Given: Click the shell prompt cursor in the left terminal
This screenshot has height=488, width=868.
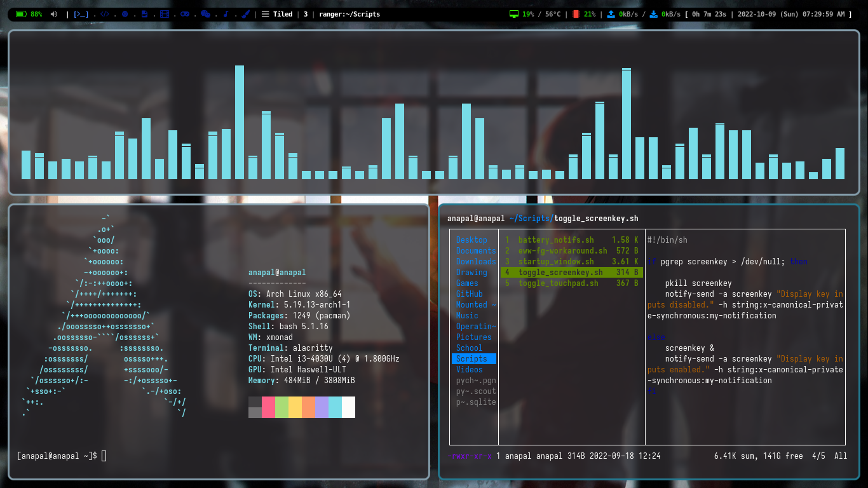Looking at the screenshot, I should tap(104, 456).
